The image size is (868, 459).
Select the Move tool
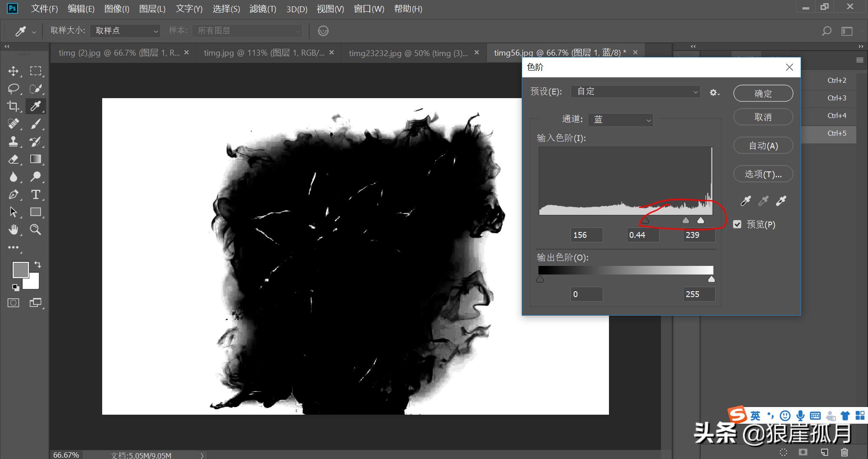pos(13,71)
